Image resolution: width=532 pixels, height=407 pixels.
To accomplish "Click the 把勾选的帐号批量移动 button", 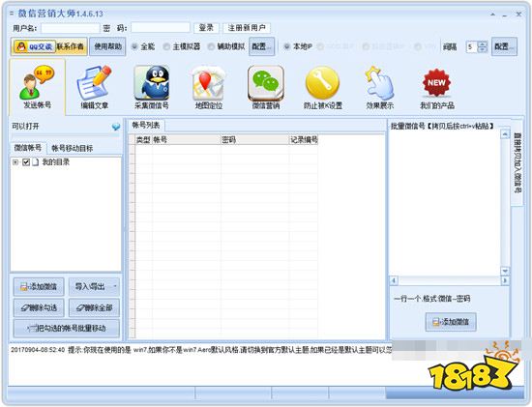I will click(x=67, y=329).
